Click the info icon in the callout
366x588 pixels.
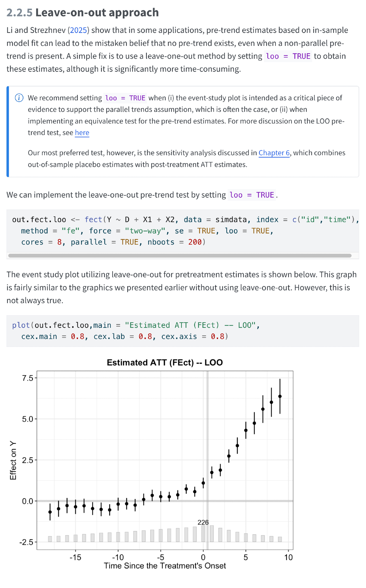point(19,98)
